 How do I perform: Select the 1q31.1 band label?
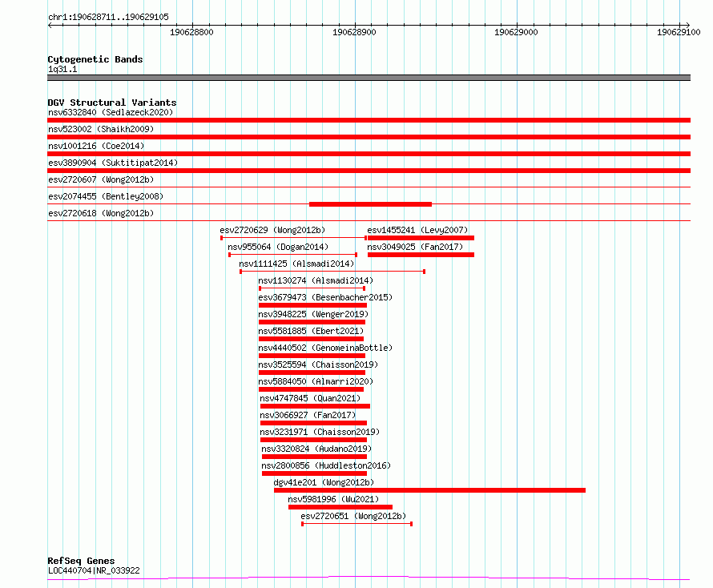click(x=62, y=69)
